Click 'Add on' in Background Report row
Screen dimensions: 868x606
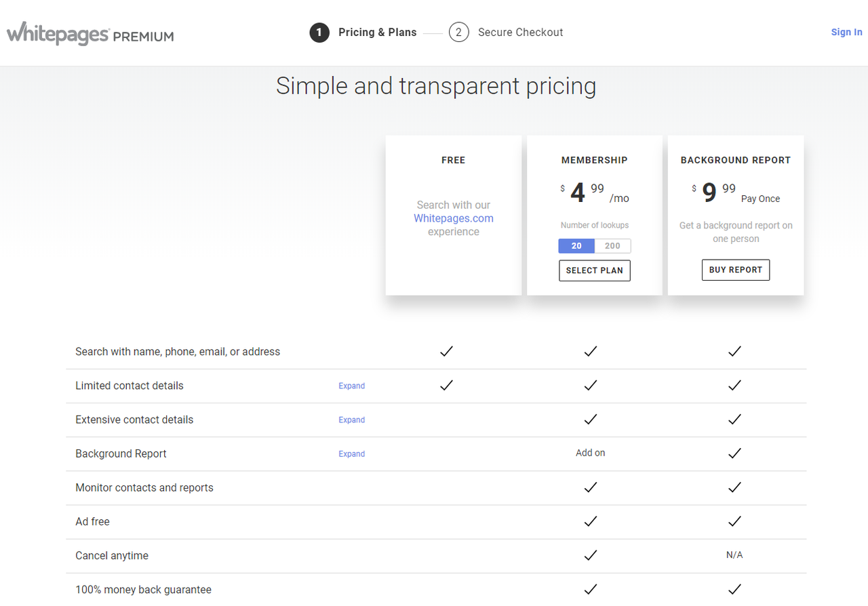tap(591, 453)
